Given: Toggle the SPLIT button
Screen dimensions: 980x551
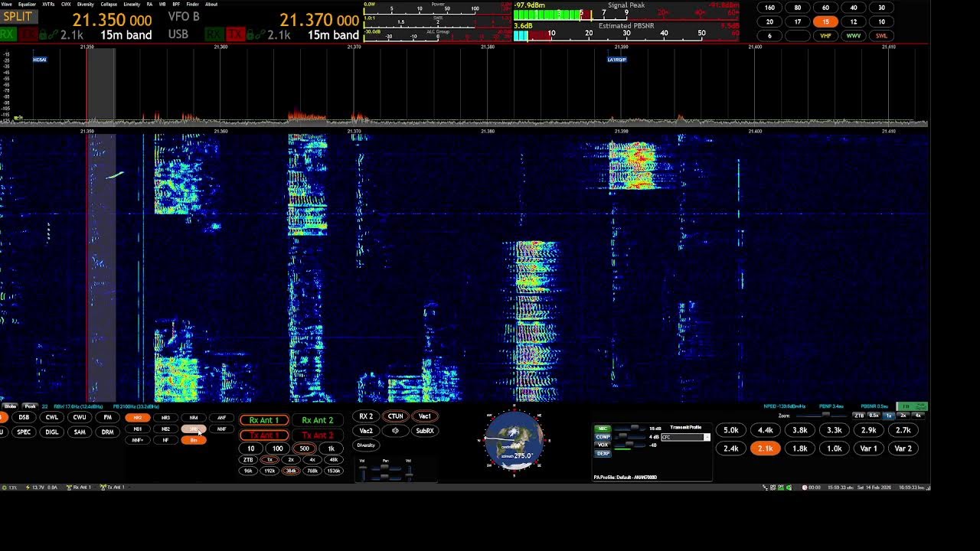Looking at the screenshot, I should 18,17.
